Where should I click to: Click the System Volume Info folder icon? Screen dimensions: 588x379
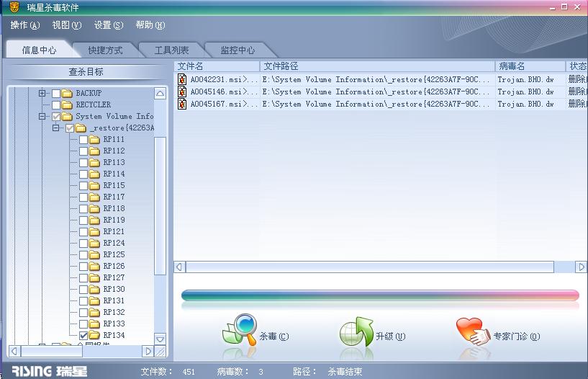(x=67, y=116)
